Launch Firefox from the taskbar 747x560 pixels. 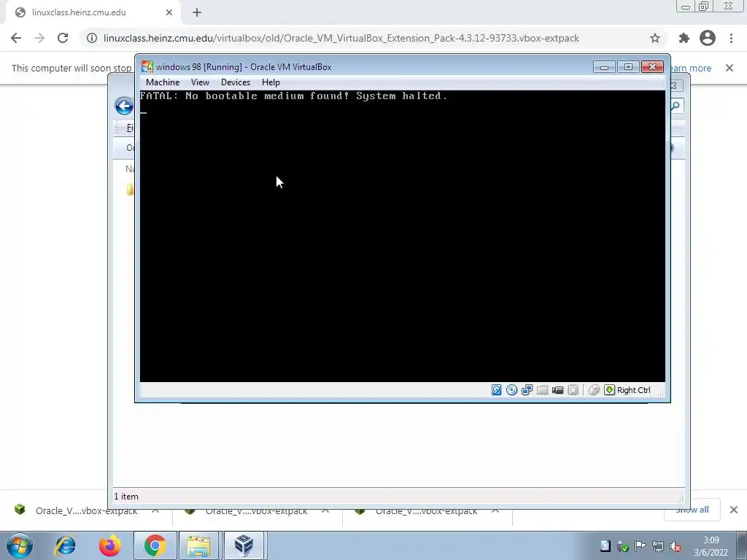click(x=110, y=545)
